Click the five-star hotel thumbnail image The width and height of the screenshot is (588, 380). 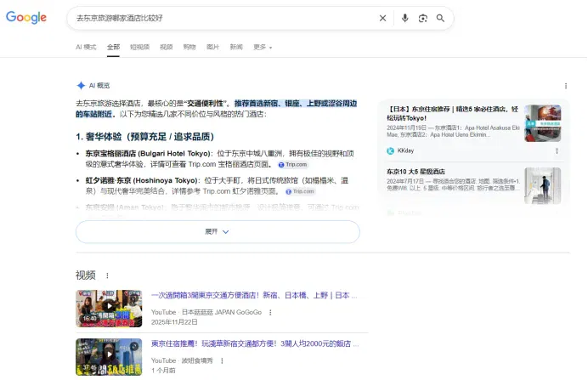543,185
